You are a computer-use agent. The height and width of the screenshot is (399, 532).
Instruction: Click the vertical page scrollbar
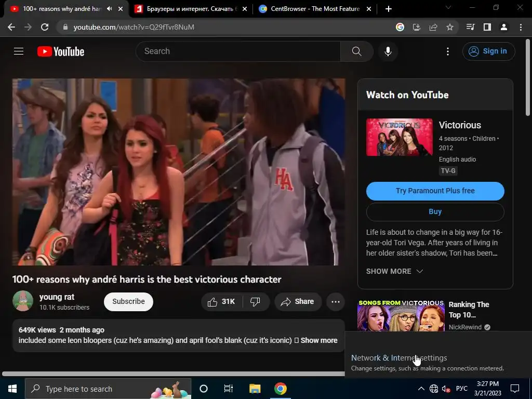(x=528, y=78)
